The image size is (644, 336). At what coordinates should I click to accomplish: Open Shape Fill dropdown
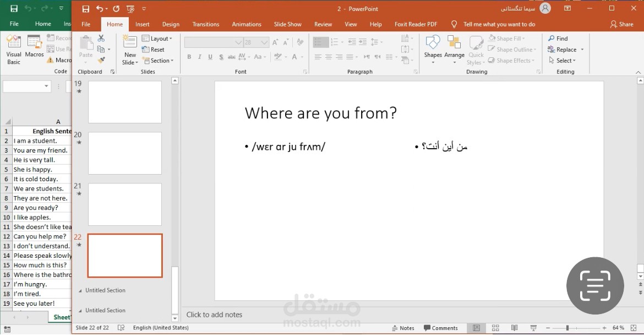(x=507, y=38)
